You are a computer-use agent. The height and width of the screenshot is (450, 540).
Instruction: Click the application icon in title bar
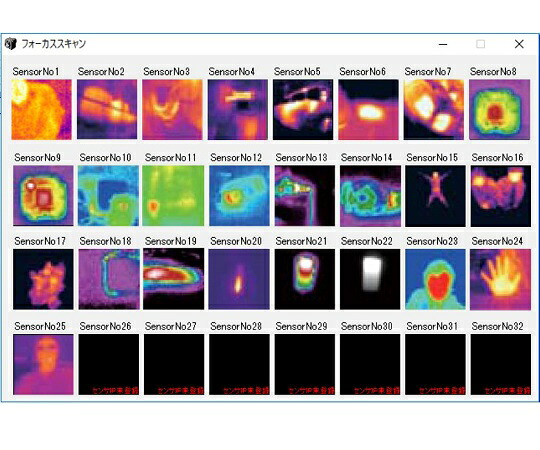pyautogui.click(x=11, y=44)
